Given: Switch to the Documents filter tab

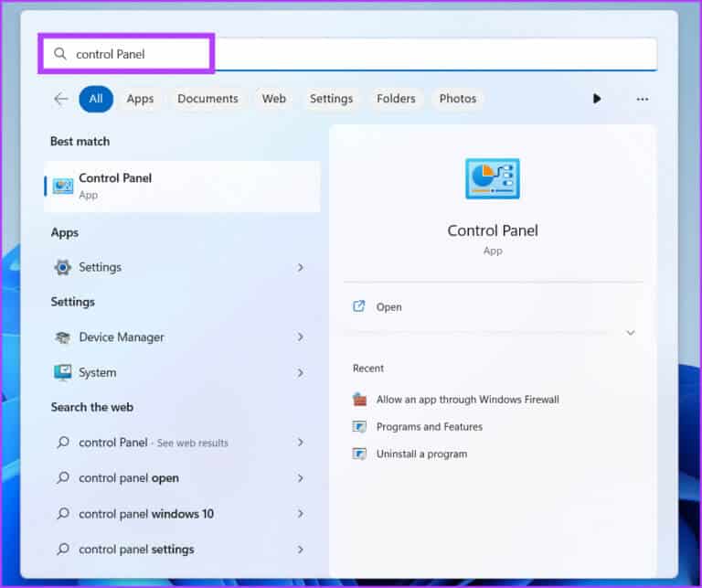Looking at the screenshot, I should coord(207,99).
